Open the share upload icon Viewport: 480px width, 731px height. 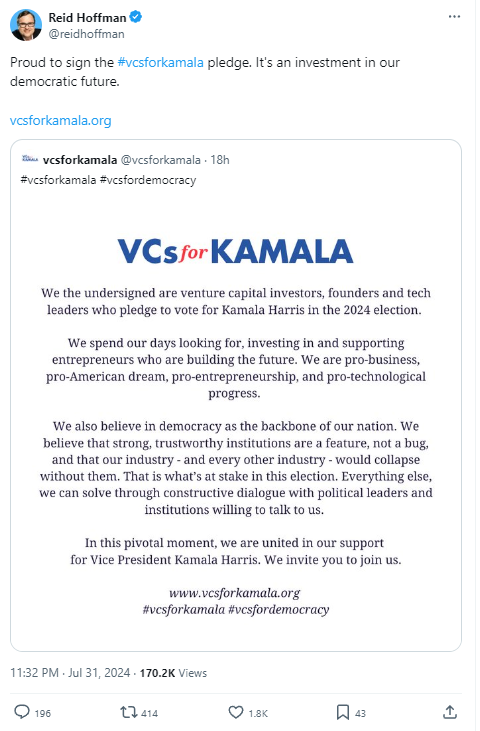point(449,712)
